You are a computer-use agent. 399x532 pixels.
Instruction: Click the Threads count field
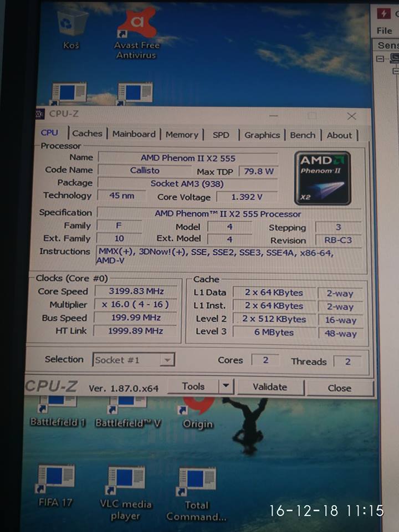(x=348, y=361)
